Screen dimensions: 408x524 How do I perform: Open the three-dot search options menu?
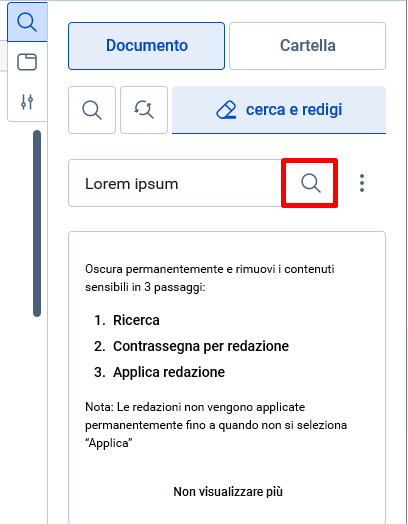point(362,183)
